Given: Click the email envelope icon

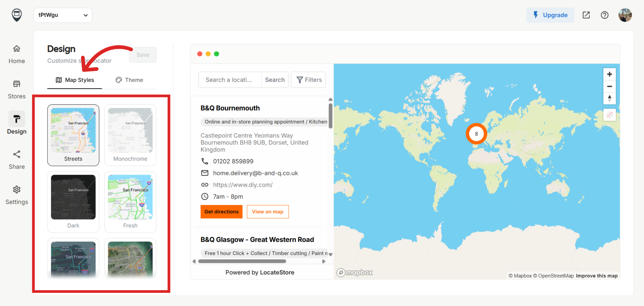Looking at the screenshot, I should pyautogui.click(x=205, y=173).
